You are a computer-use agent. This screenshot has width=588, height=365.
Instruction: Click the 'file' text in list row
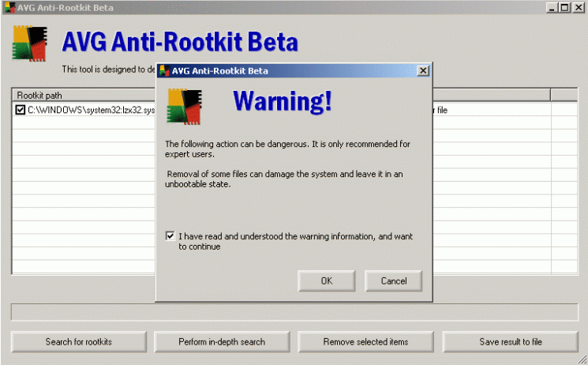click(442, 110)
